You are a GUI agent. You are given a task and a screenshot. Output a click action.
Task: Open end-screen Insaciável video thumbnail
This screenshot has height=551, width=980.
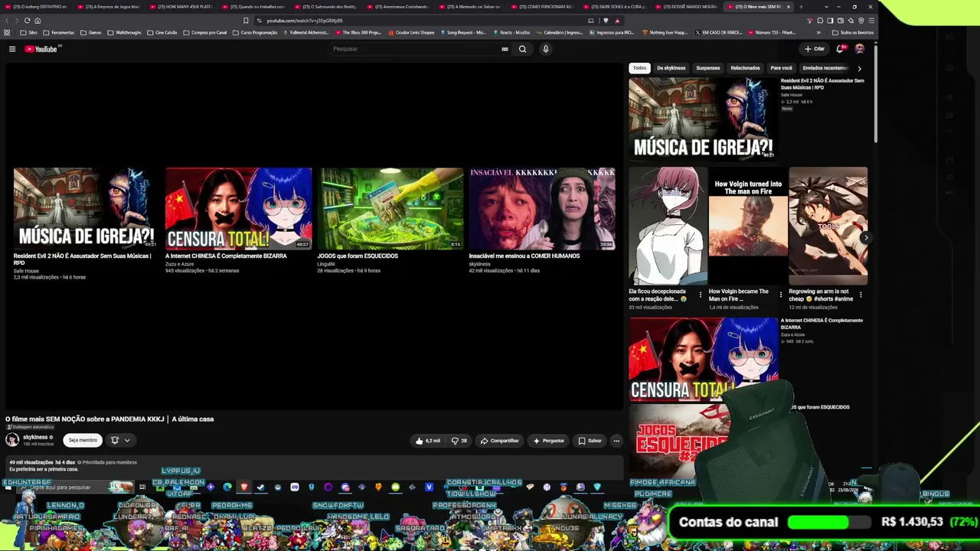point(542,208)
